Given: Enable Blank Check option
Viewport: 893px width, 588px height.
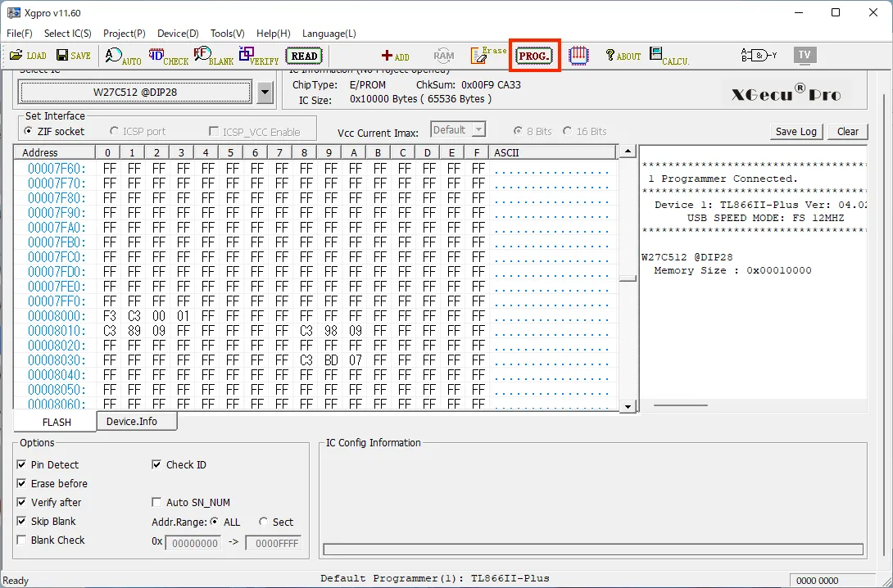Looking at the screenshot, I should pos(21,541).
